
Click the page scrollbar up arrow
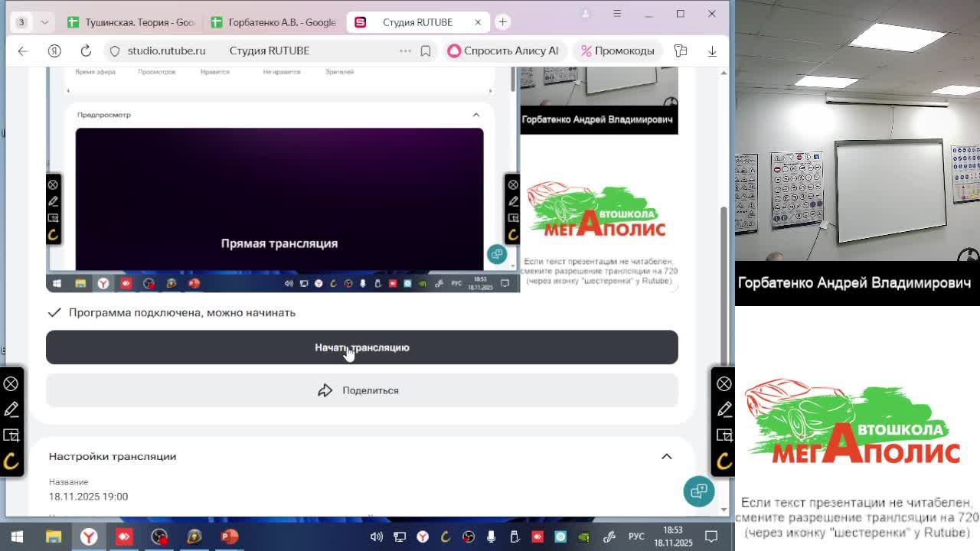coord(724,73)
